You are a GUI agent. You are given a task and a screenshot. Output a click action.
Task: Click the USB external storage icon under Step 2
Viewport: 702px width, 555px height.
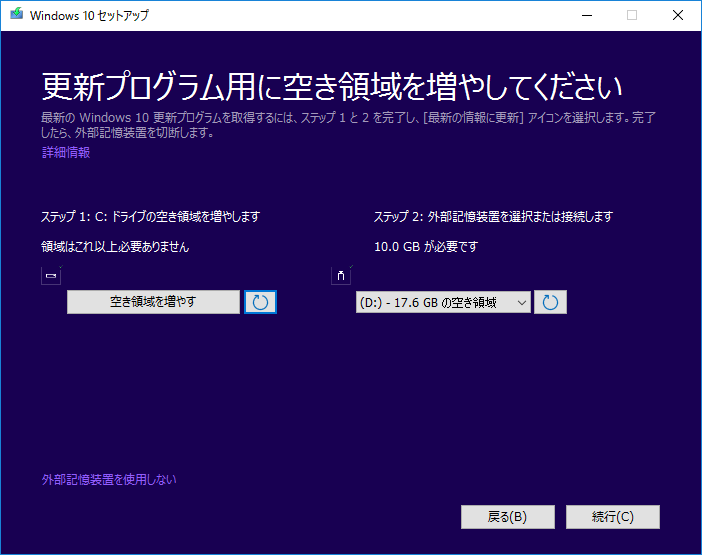341,276
